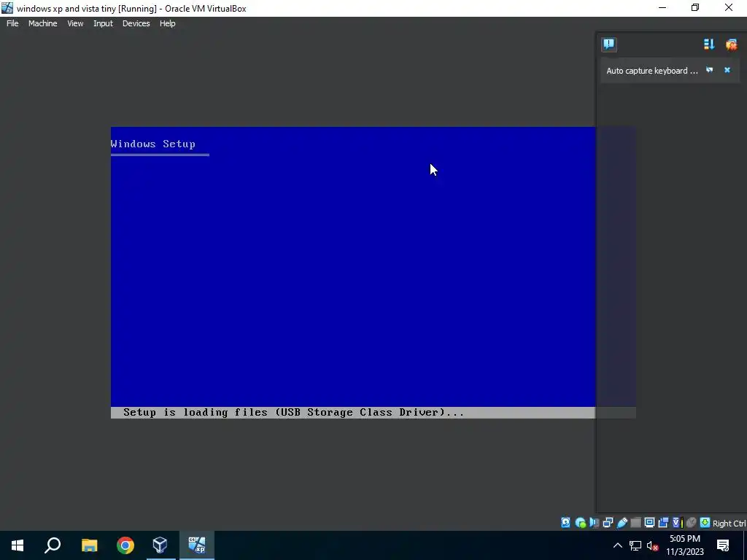Click the Right Ctrl host key label

click(x=729, y=524)
